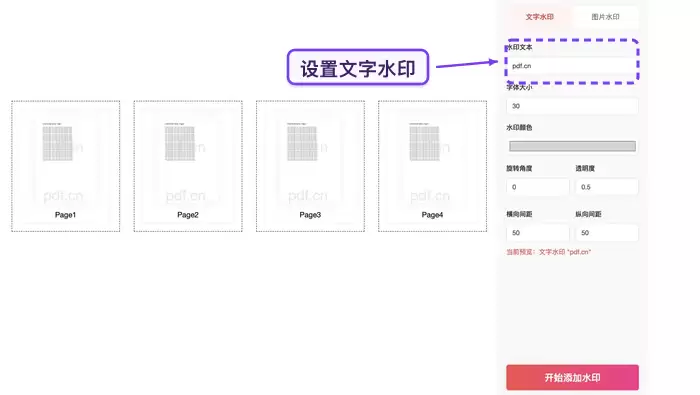Click the 透明度 field showing 0.5
This screenshot has height=395, width=700.
607,187
